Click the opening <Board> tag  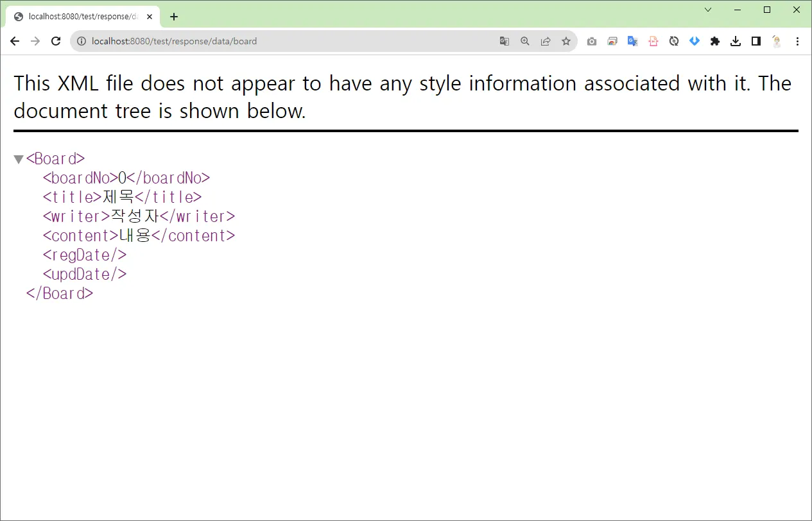[55, 158]
